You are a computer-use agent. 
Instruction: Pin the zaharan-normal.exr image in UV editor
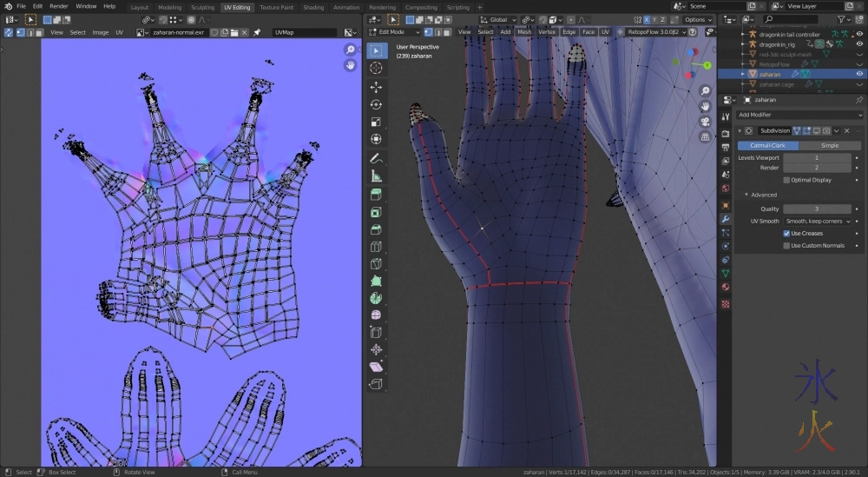[x=257, y=32]
